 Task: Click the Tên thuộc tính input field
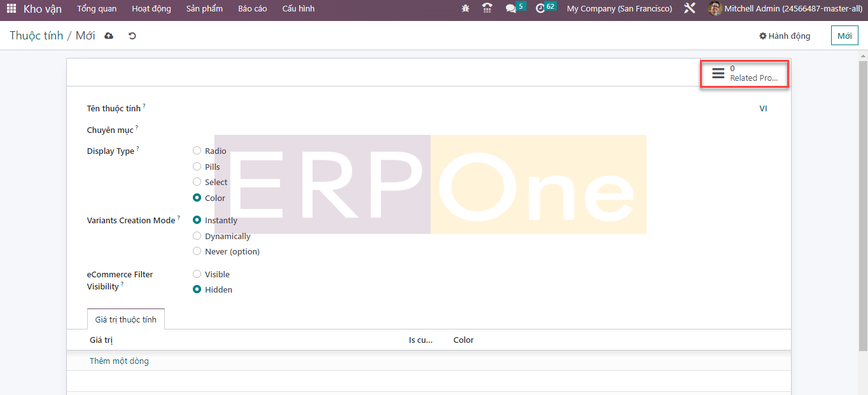pyautogui.click(x=445, y=109)
